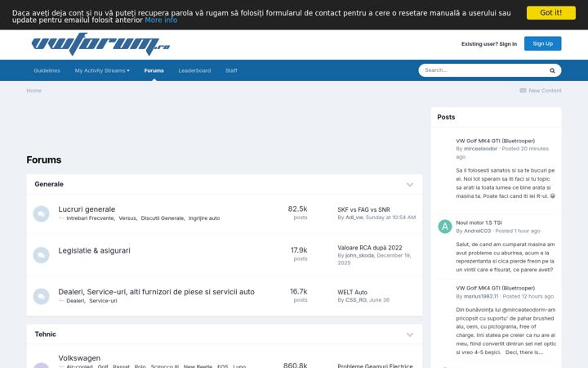
Task: Dismiss the banner with Got it!
Action: (x=551, y=13)
